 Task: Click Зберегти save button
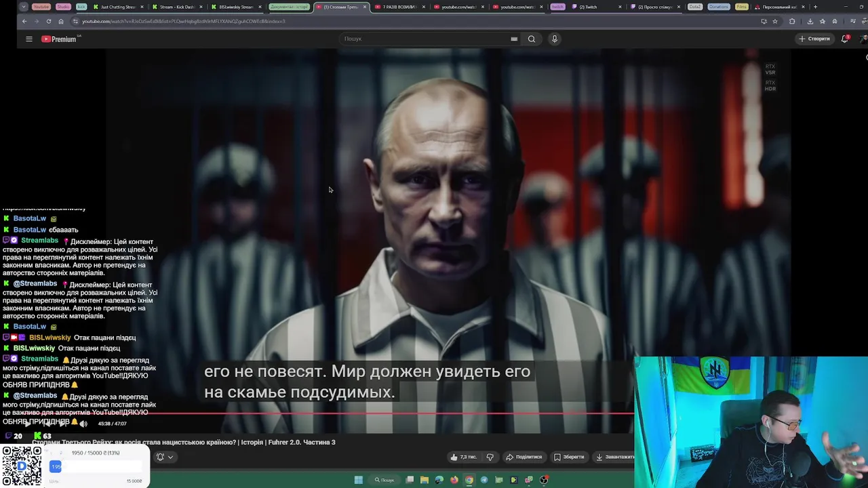click(568, 457)
